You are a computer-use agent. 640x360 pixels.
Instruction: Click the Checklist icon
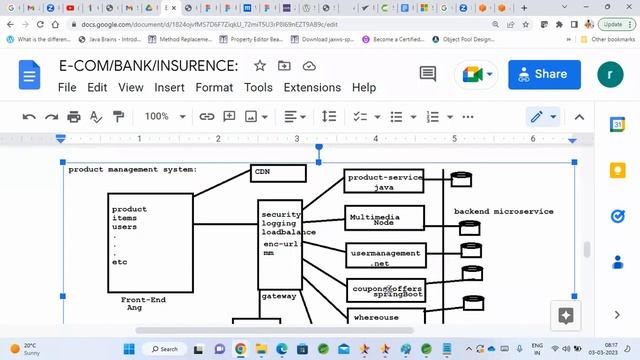click(360, 117)
